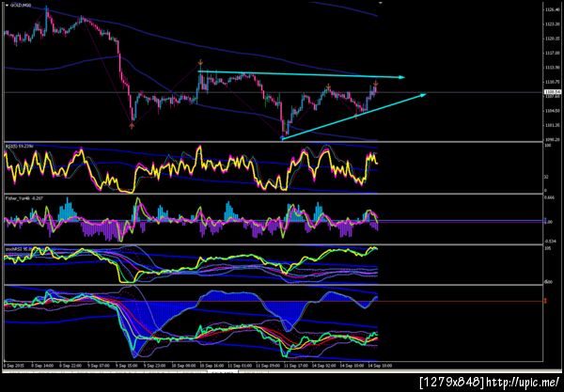564x392 pixels.
Task: Click the triangle beside the GOLD,M30 chart title
Action: [7, 6]
